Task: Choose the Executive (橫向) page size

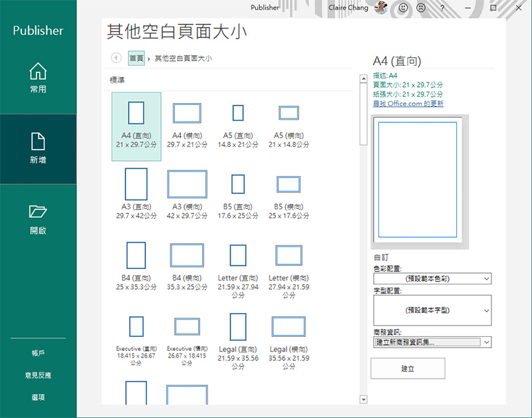Action: point(187,340)
